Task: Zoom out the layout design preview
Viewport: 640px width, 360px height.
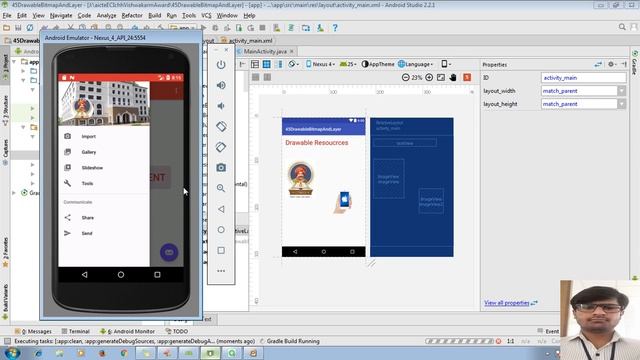Action: (405, 77)
